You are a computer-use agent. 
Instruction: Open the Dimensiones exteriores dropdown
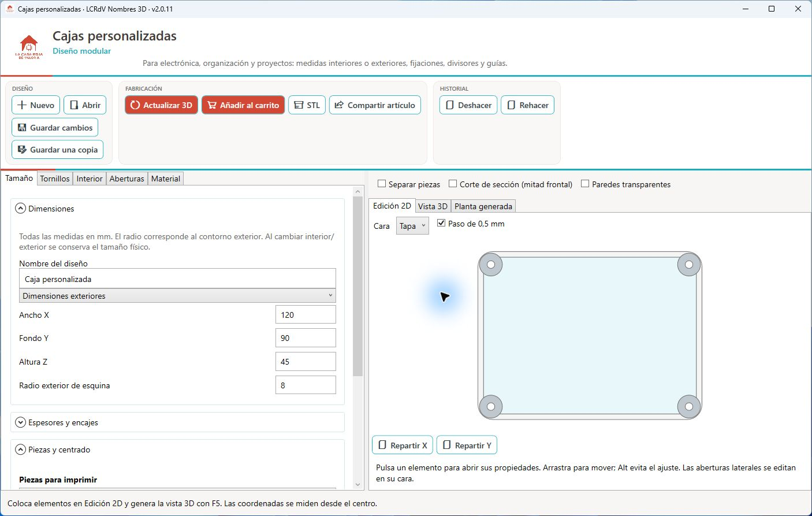[x=177, y=296]
